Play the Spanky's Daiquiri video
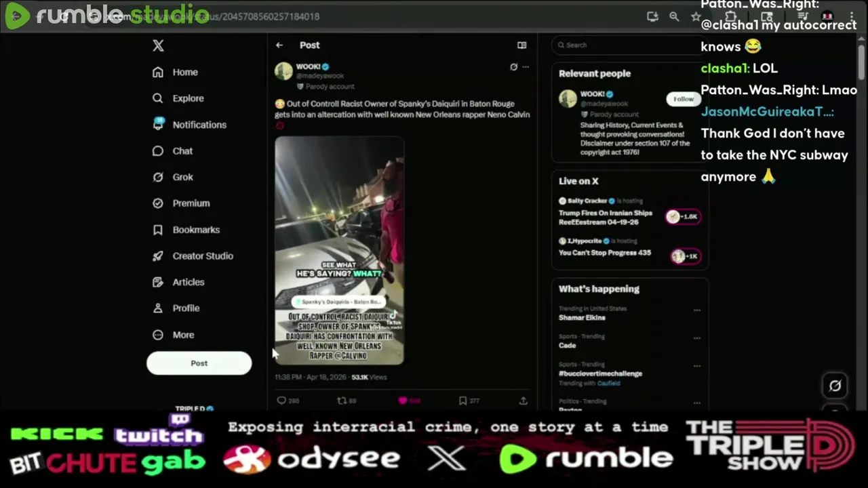The image size is (868, 488). (340, 251)
